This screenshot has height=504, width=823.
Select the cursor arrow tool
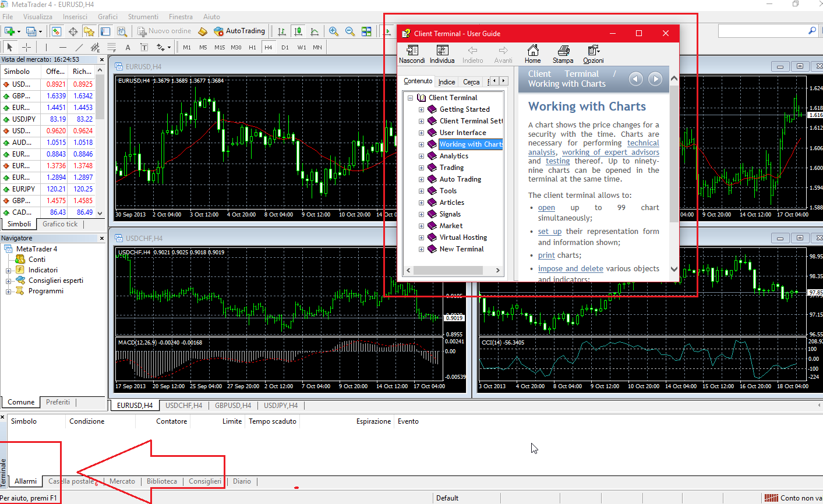(10, 47)
